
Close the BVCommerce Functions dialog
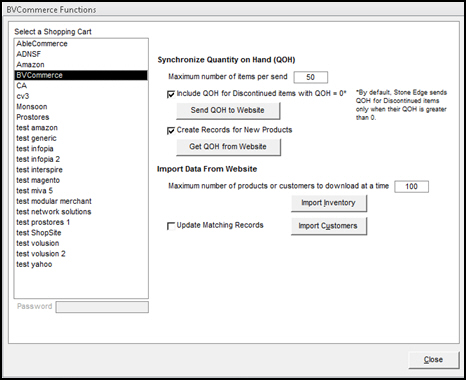click(x=433, y=360)
